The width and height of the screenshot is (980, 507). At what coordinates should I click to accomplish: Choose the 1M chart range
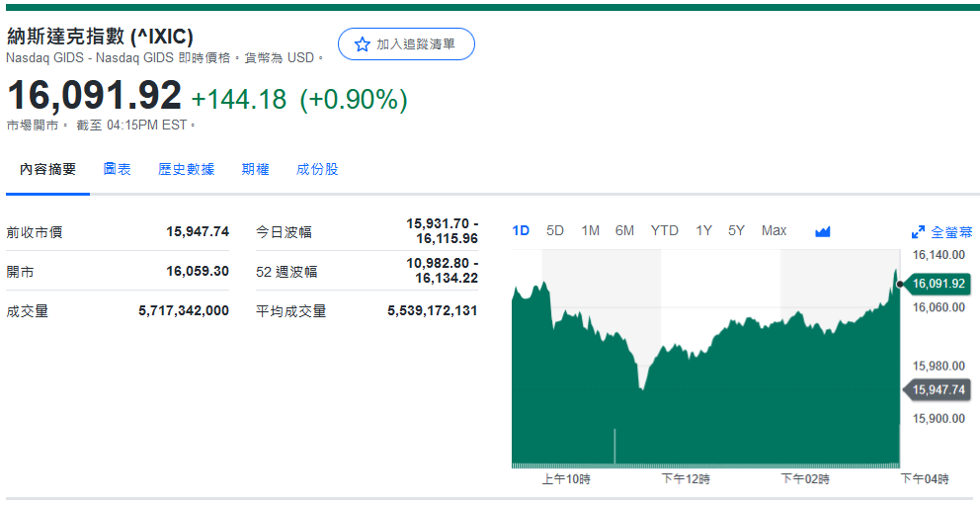pos(590,230)
